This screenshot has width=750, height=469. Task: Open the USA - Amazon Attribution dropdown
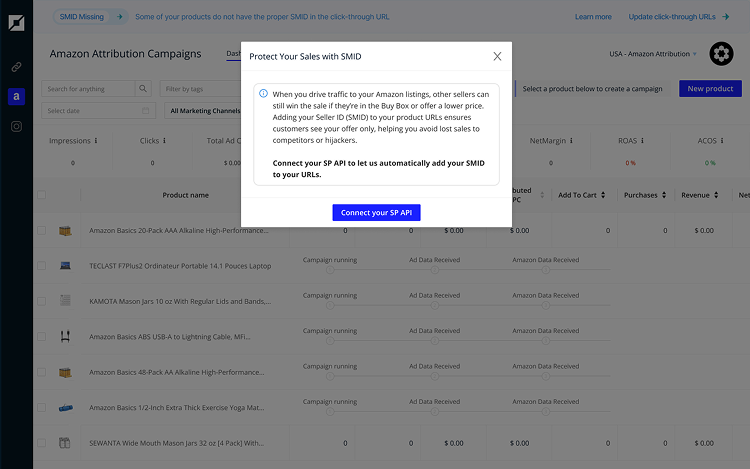point(653,54)
